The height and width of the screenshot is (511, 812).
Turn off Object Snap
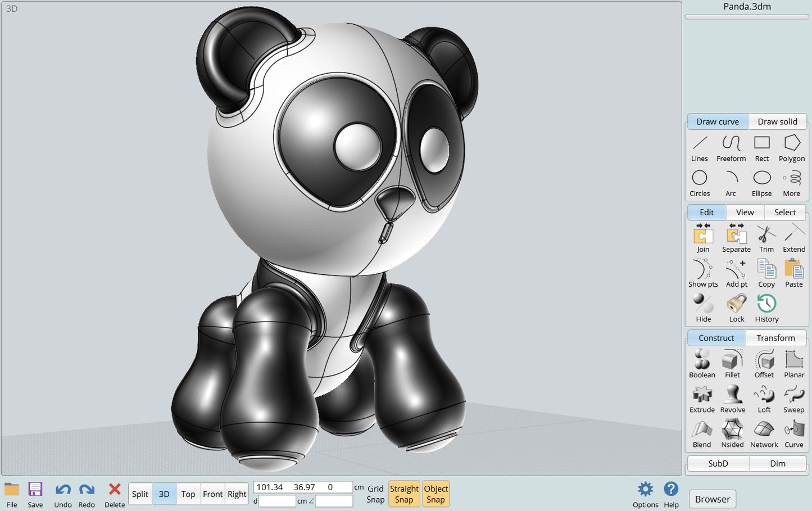tap(436, 494)
